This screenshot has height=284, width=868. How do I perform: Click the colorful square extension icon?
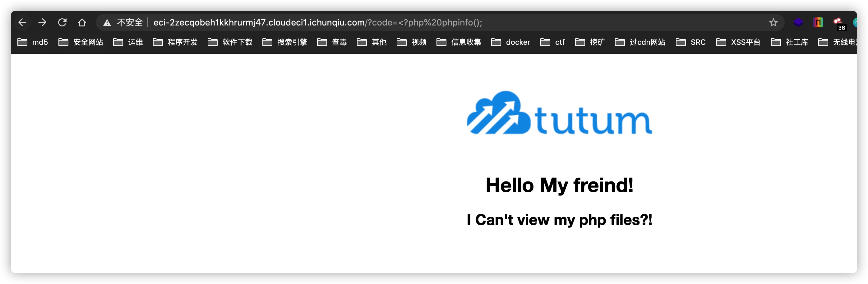coord(818,23)
